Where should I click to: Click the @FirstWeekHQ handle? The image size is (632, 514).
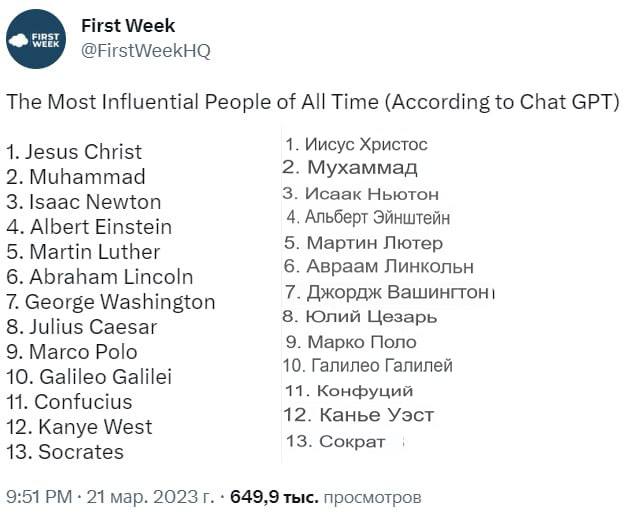click(146, 51)
